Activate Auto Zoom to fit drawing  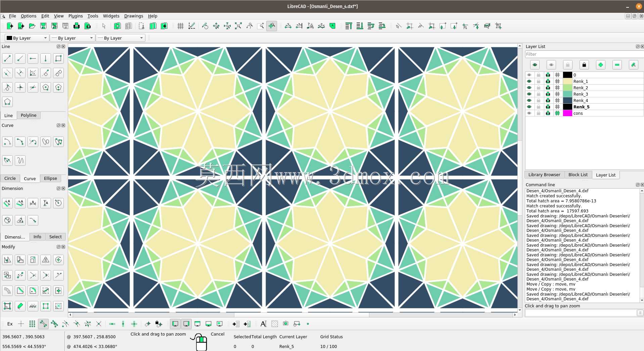coord(238,26)
